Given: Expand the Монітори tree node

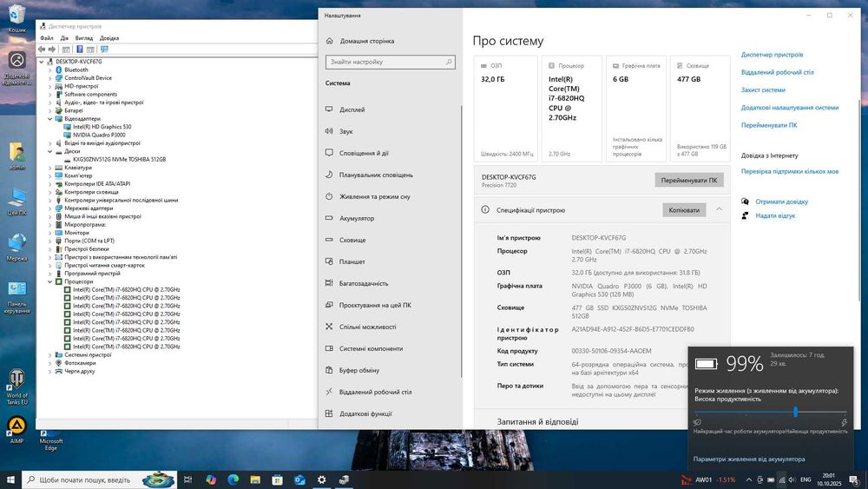Looking at the screenshot, I should [x=49, y=233].
